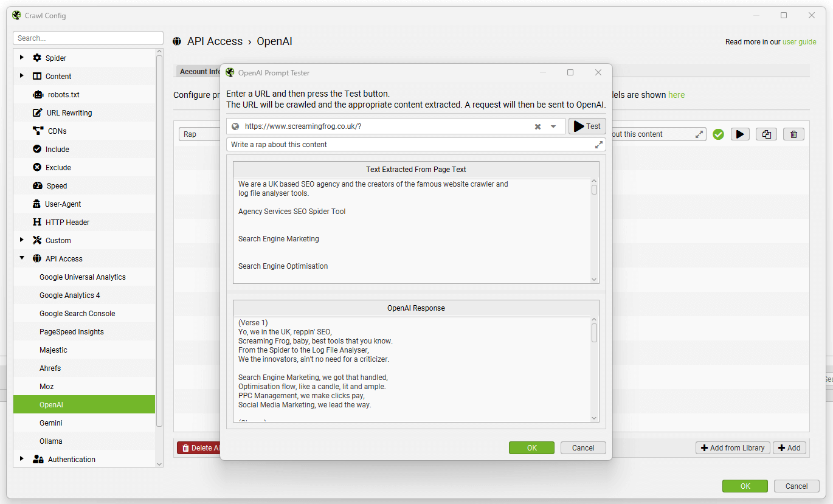Click Add from Library button
The image size is (833, 504).
click(733, 448)
